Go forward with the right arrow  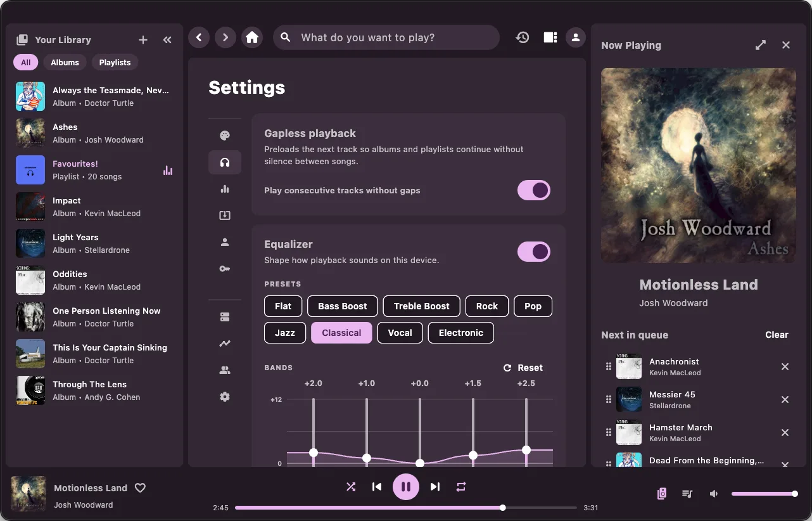point(225,37)
